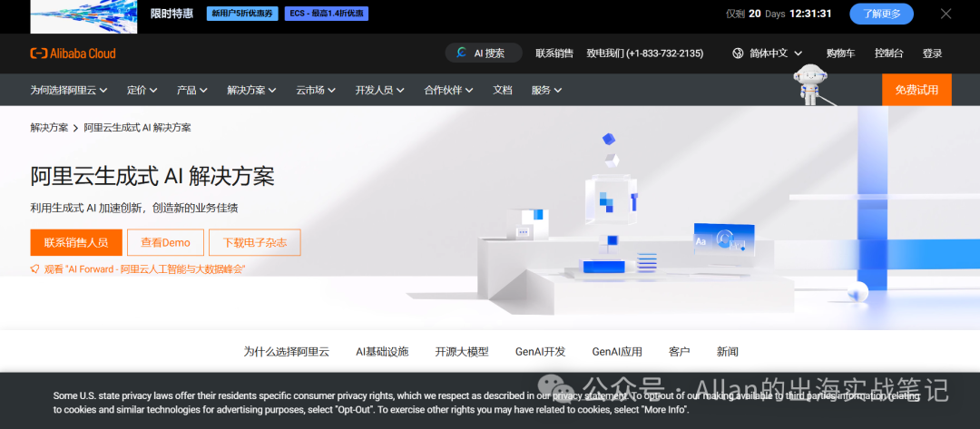This screenshot has height=429, width=980.
Task: Click the robot assistant mascot icon
Action: (811, 83)
